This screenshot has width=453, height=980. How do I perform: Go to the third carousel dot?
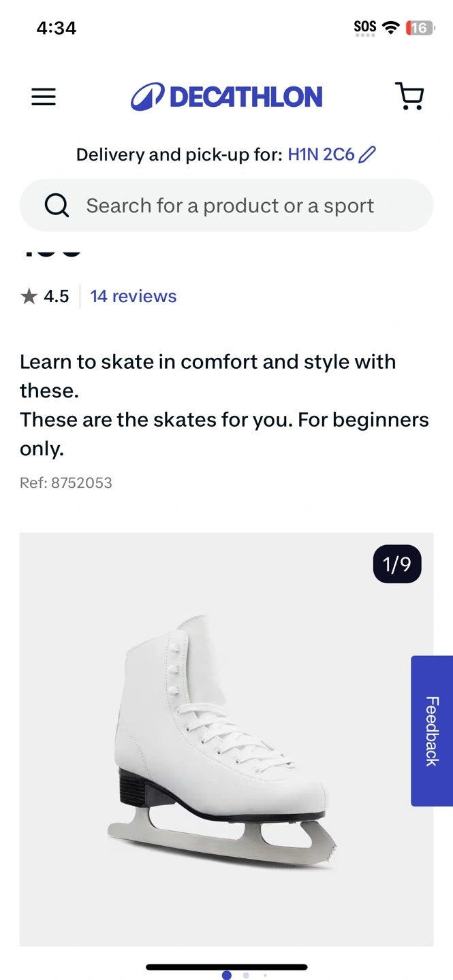coord(265,975)
